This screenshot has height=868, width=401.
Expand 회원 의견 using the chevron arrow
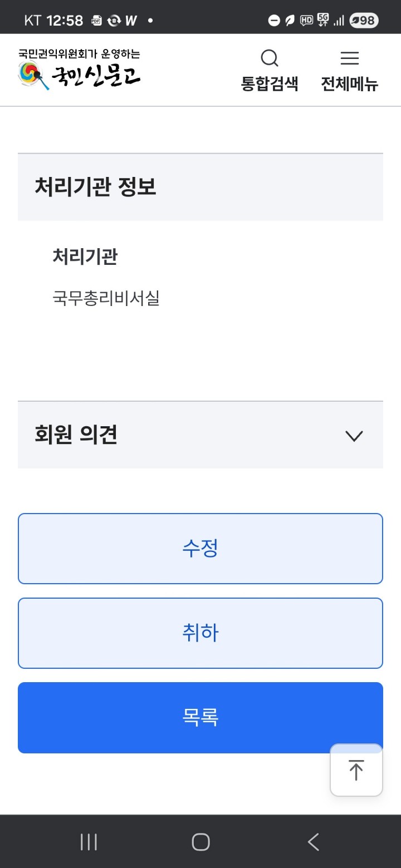[x=354, y=436]
